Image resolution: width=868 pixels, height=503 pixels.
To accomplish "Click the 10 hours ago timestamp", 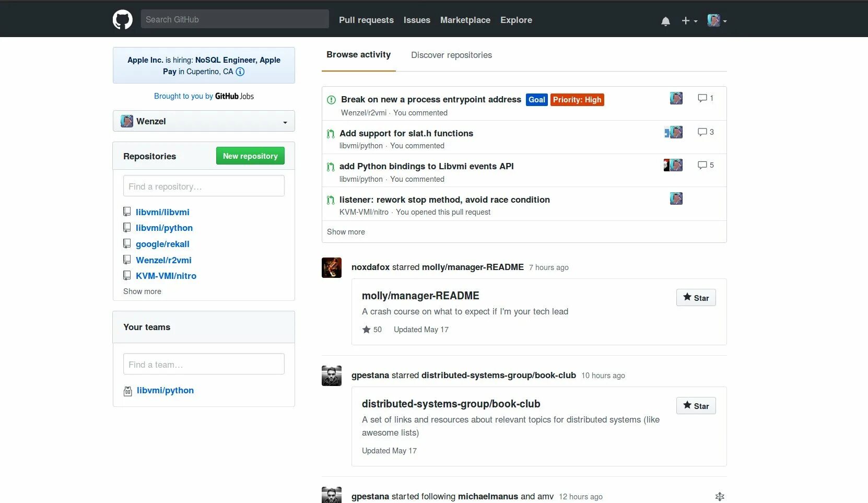I will click(603, 376).
